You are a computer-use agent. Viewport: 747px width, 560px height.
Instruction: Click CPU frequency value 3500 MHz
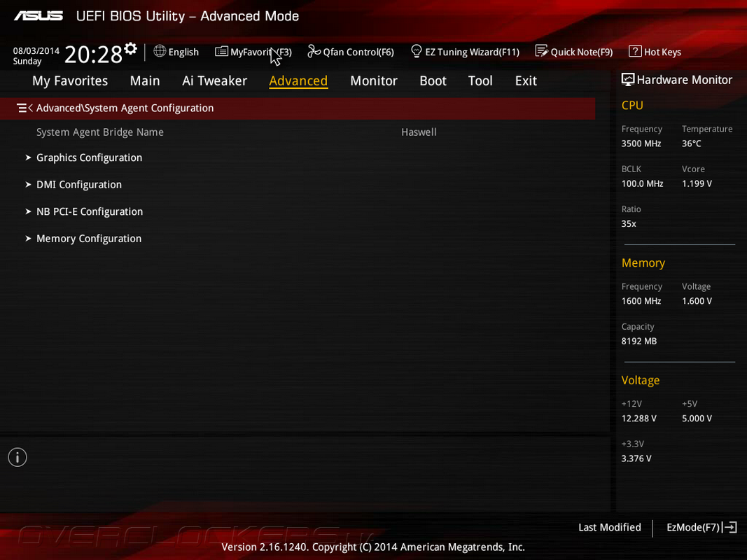click(641, 143)
